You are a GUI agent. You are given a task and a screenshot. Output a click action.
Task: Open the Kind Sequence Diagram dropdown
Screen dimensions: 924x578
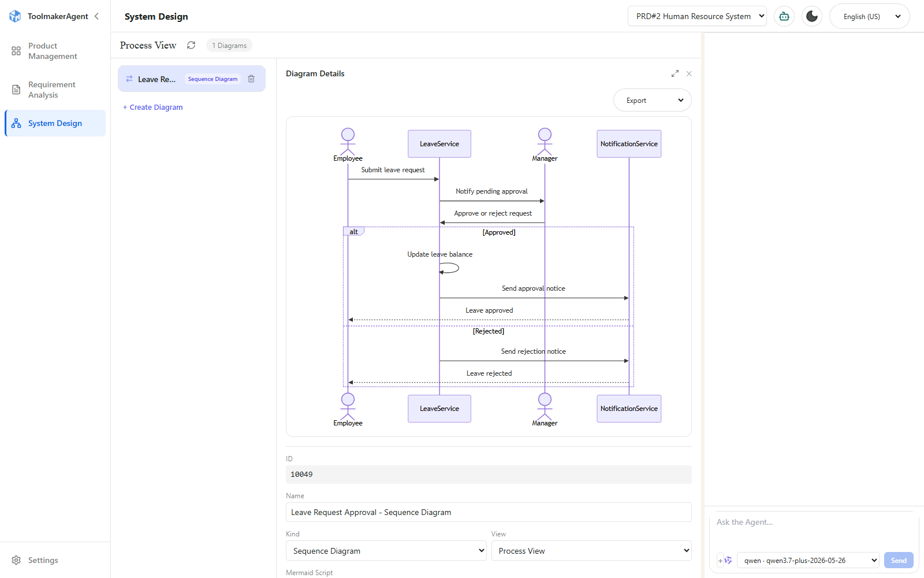pos(386,551)
